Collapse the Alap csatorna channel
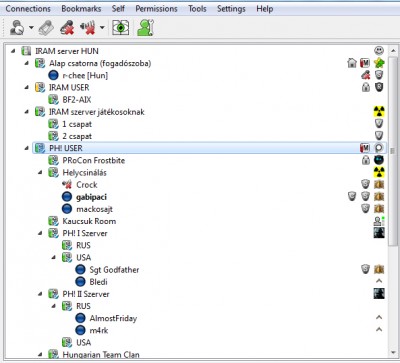 [x=27, y=63]
